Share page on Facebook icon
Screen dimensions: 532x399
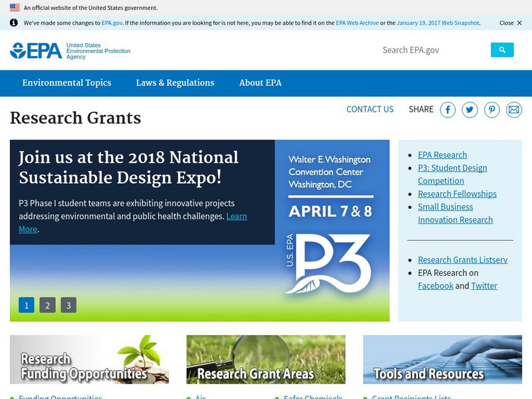click(448, 110)
